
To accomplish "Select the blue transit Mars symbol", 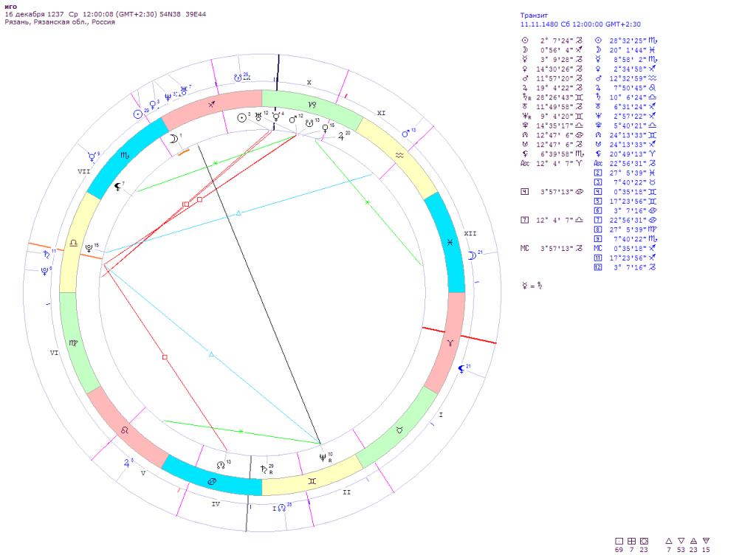I will click(x=405, y=134).
